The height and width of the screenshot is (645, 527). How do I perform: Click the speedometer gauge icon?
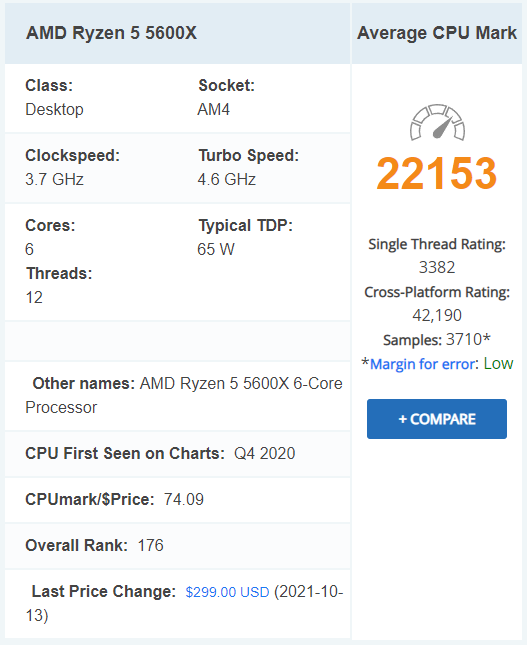pyautogui.click(x=437, y=122)
